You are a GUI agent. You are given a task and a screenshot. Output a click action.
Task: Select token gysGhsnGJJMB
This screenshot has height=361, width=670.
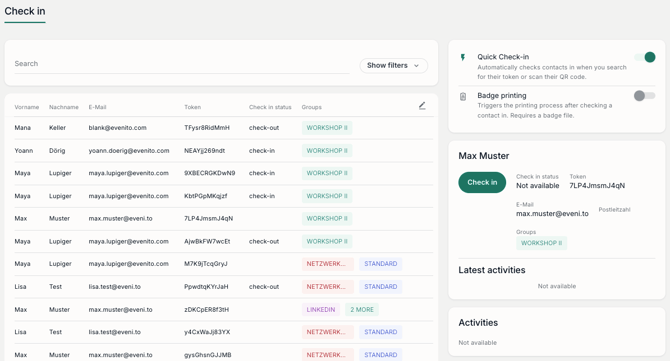[x=208, y=355]
